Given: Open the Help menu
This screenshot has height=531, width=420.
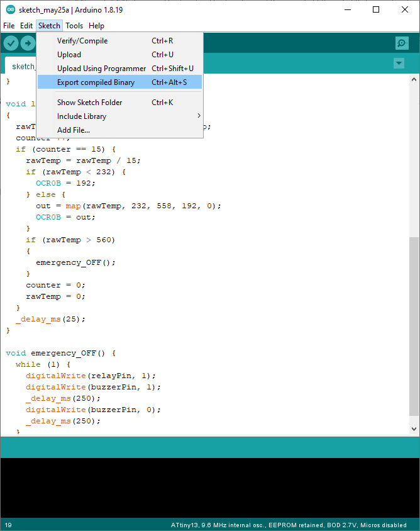Looking at the screenshot, I should point(96,26).
